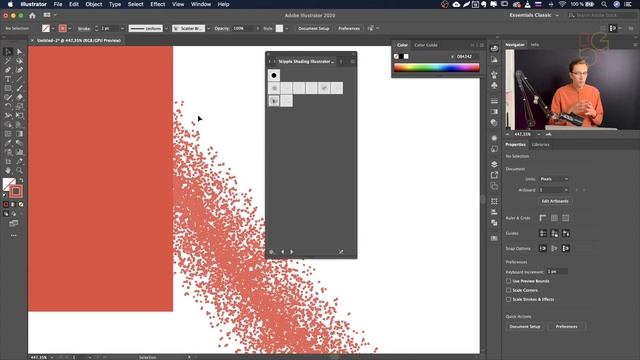Click Preferences under Quick Actions
This screenshot has width=640, height=360.
(567, 327)
